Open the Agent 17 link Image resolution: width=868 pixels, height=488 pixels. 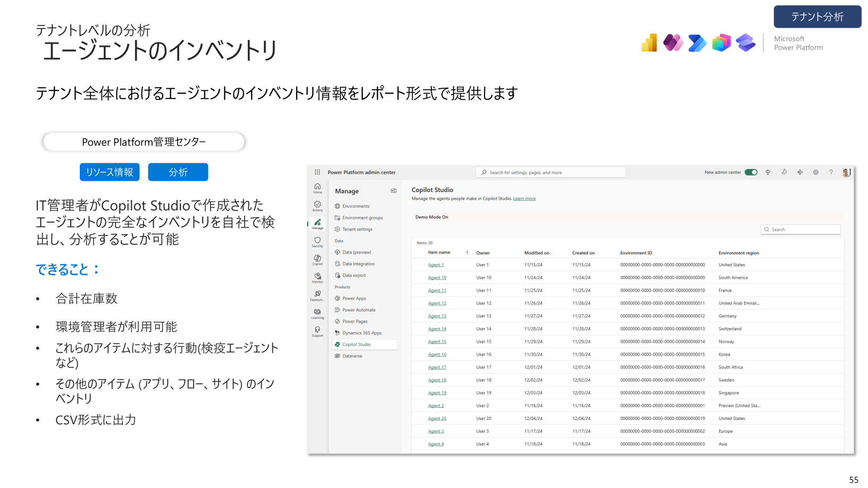coord(437,367)
